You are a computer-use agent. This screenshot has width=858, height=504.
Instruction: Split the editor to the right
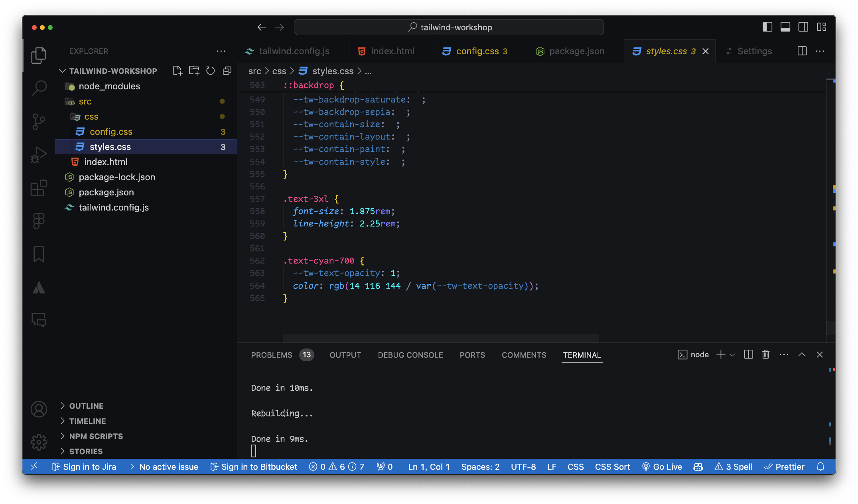point(802,51)
